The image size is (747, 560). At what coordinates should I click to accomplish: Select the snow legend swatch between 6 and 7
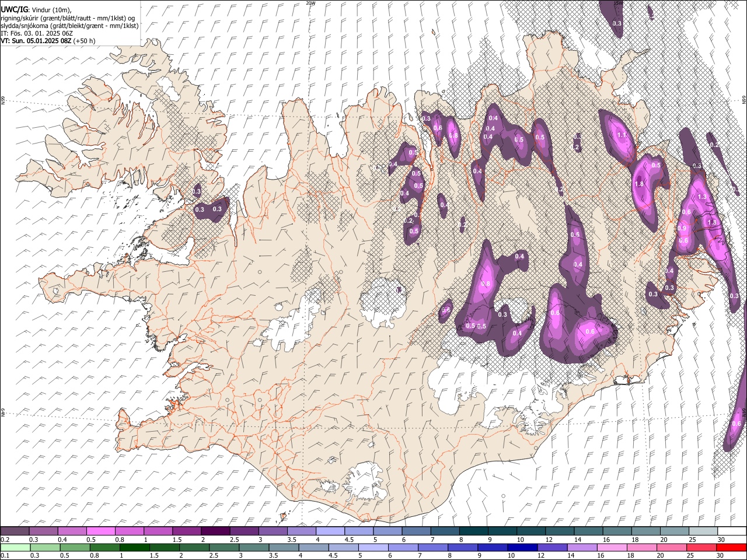coord(416,531)
